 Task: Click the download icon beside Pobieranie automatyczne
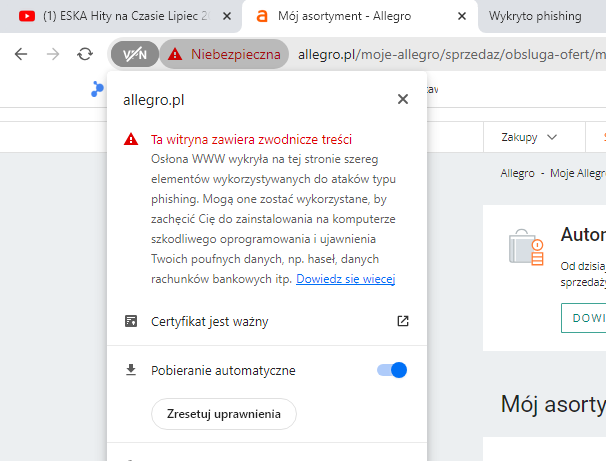(x=131, y=370)
